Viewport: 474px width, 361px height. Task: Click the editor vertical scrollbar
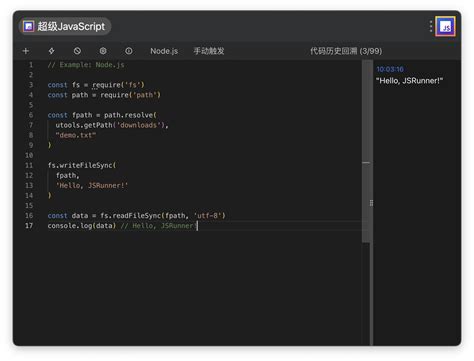[x=366, y=152]
